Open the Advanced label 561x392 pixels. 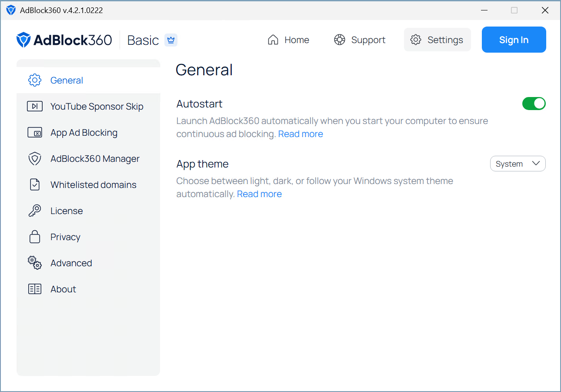pos(71,263)
